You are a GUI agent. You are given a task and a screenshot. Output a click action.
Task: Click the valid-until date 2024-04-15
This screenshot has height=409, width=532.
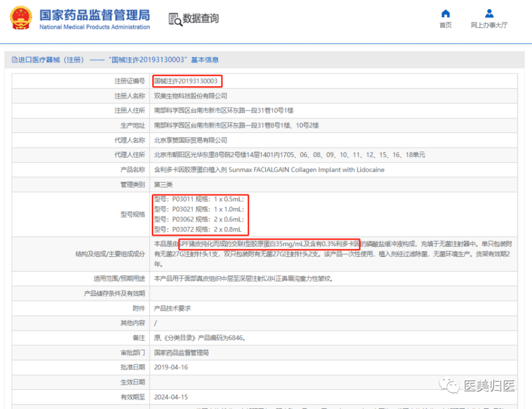(x=171, y=397)
